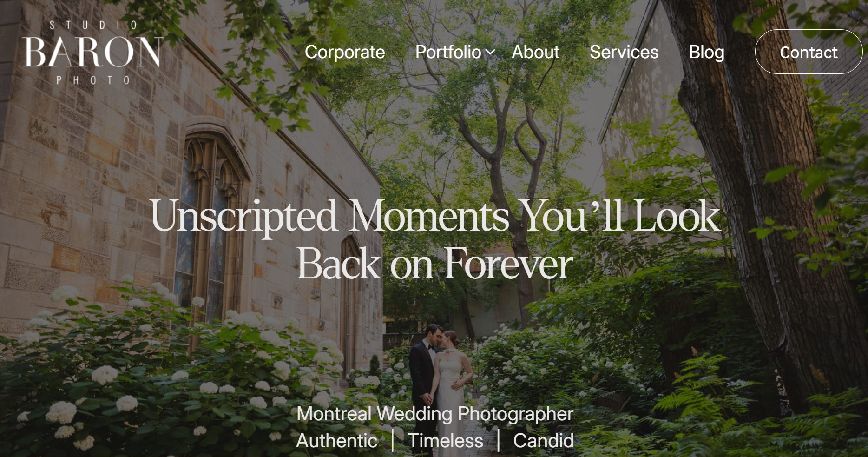Open the Portfolio menu item

[x=448, y=52]
